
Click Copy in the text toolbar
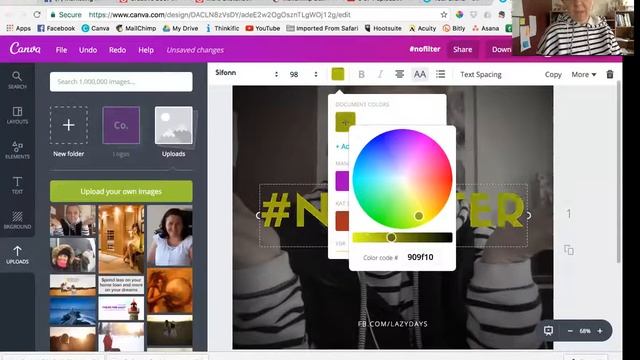click(x=553, y=74)
